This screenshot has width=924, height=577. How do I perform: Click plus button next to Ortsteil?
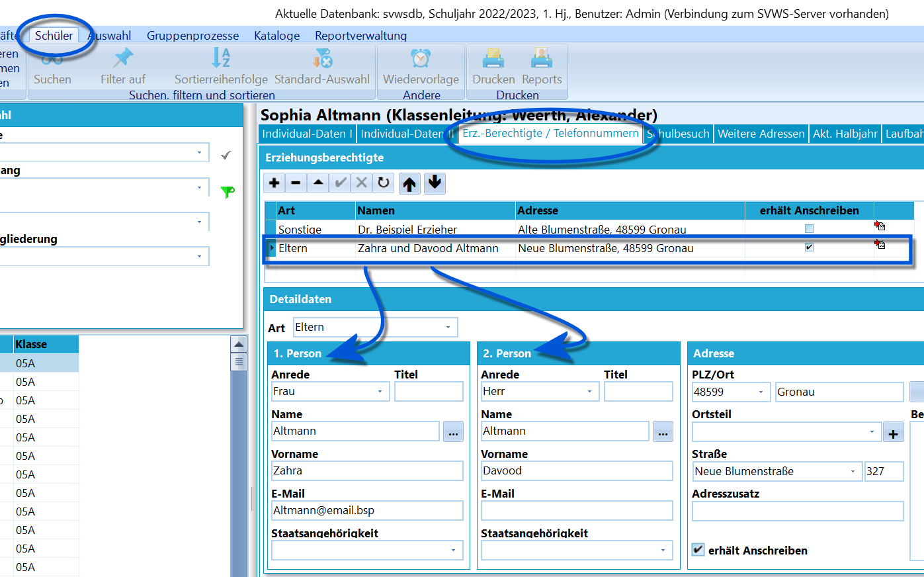pos(893,433)
